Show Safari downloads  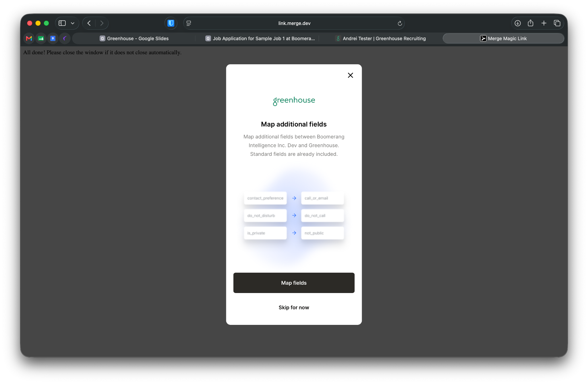pyautogui.click(x=517, y=23)
